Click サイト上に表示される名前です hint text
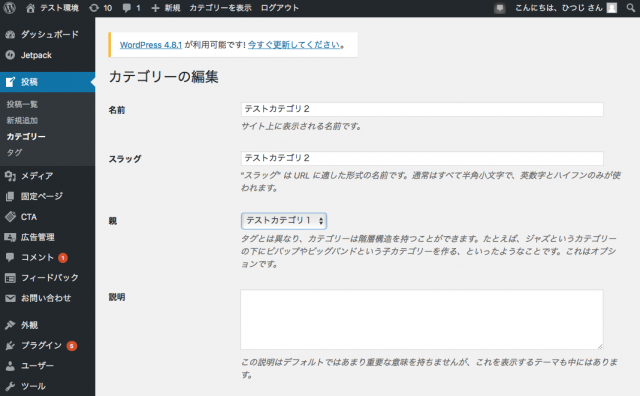This screenshot has height=396, width=640. coord(301,127)
